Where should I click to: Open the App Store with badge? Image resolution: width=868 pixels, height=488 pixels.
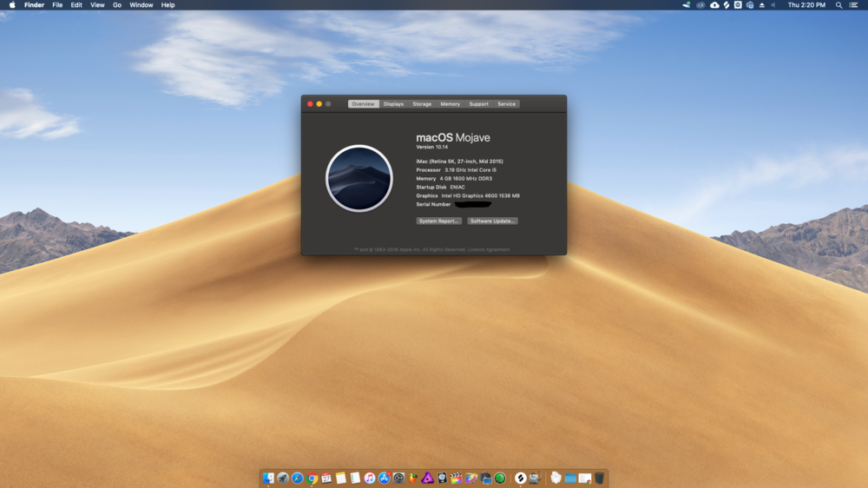tap(385, 478)
